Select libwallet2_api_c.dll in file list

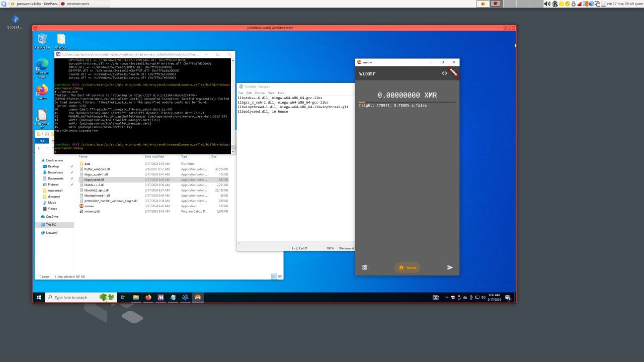click(x=97, y=190)
